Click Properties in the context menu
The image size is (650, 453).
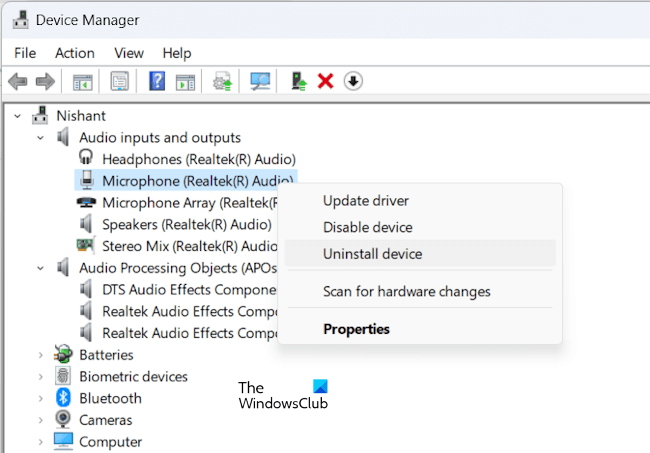coord(356,329)
